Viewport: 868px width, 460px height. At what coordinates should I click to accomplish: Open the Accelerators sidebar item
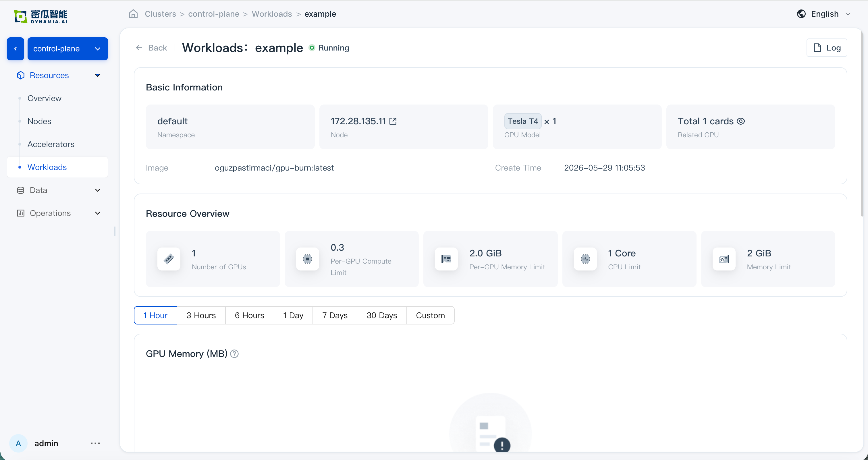point(51,144)
